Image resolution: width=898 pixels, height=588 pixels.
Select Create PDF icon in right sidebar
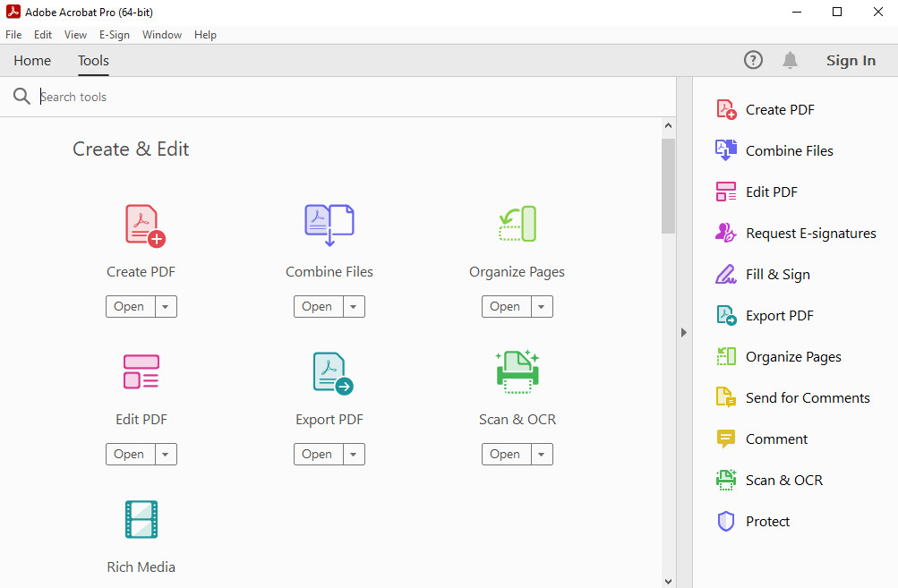pos(726,109)
